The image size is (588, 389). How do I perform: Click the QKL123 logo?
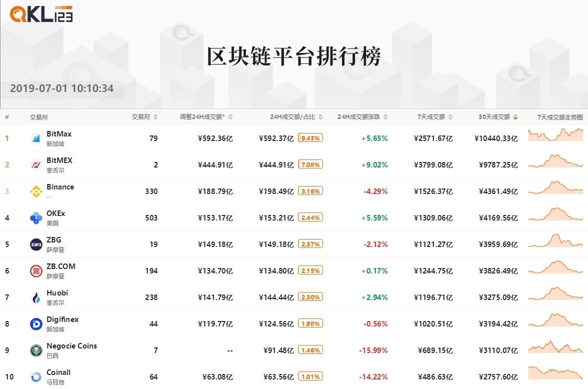click(41, 14)
